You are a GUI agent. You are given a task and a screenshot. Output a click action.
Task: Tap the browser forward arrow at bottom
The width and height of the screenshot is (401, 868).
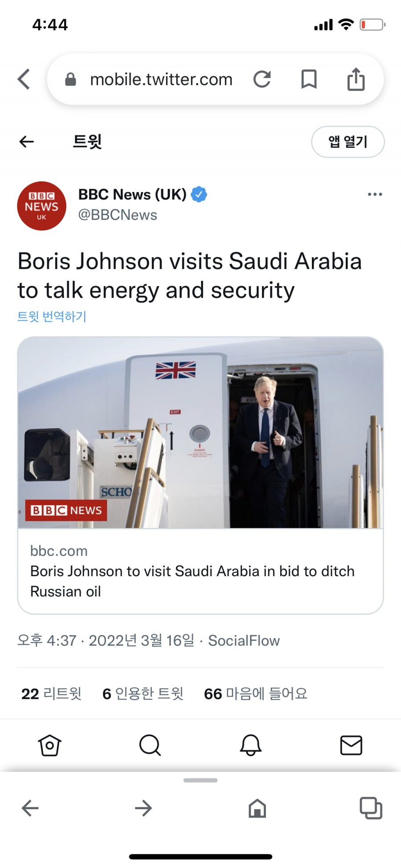[x=143, y=808]
